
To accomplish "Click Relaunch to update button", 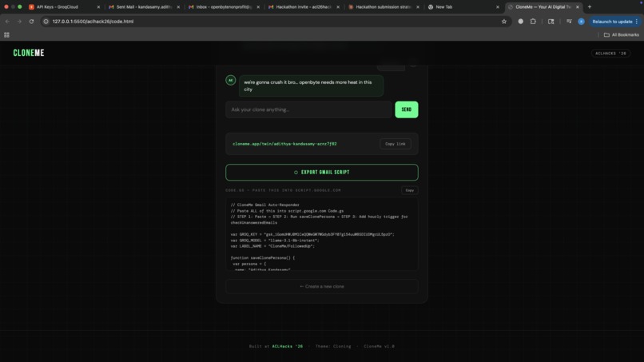I will (612, 22).
